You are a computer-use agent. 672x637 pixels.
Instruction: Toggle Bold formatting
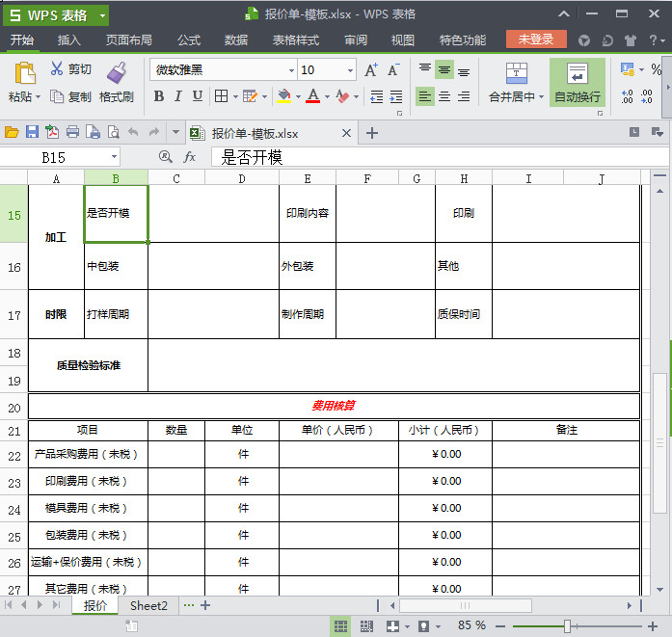click(159, 96)
